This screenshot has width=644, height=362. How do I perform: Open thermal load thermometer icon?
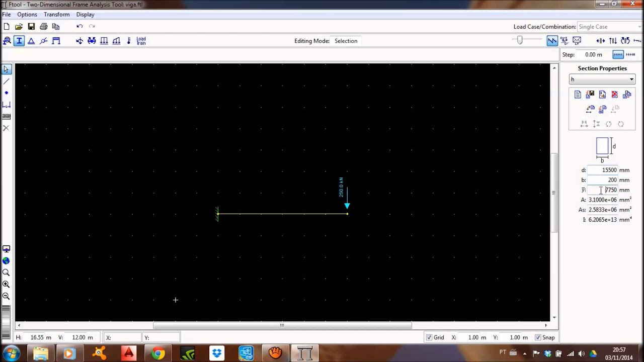point(129,41)
